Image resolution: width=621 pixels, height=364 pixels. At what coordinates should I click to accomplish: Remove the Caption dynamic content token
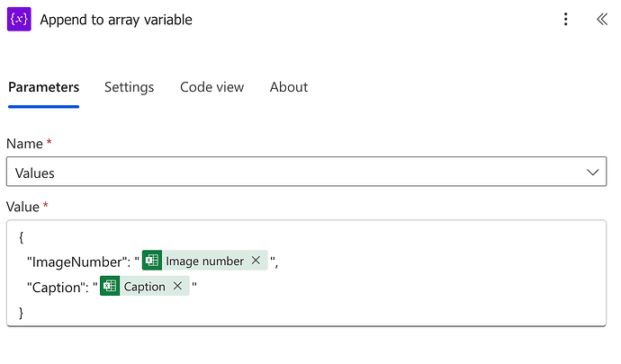[177, 287]
